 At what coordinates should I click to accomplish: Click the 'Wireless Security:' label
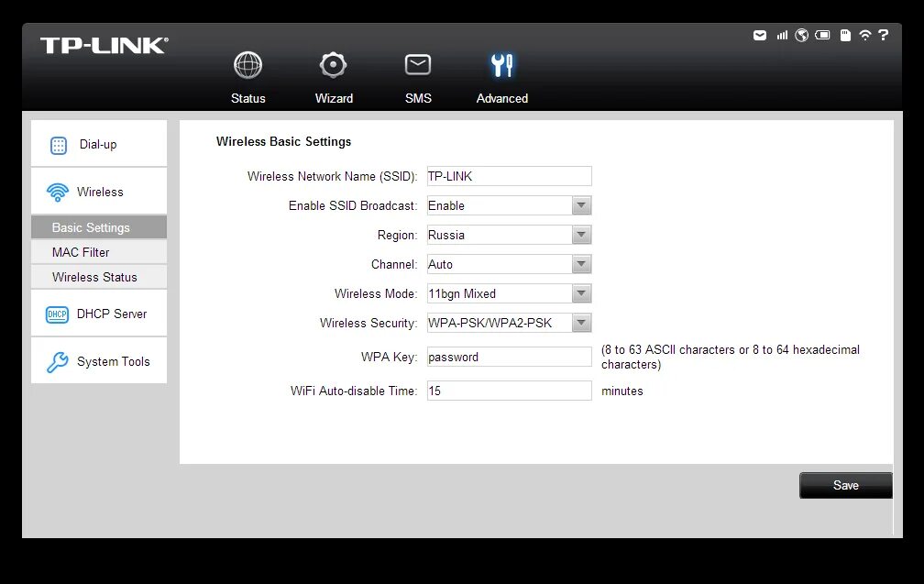click(x=368, y=323)
